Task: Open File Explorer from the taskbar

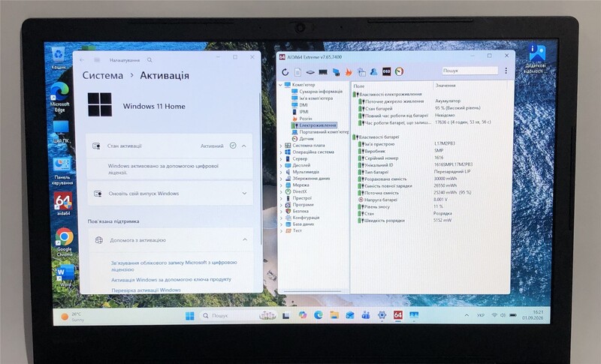Action: pyautogui.click(x=334, y=315)
